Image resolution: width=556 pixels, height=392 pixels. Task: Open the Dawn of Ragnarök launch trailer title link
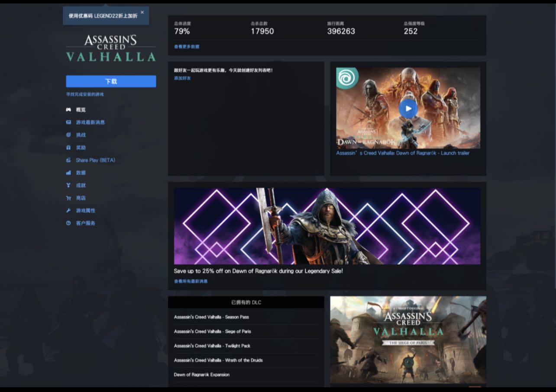tap(403, 153)
